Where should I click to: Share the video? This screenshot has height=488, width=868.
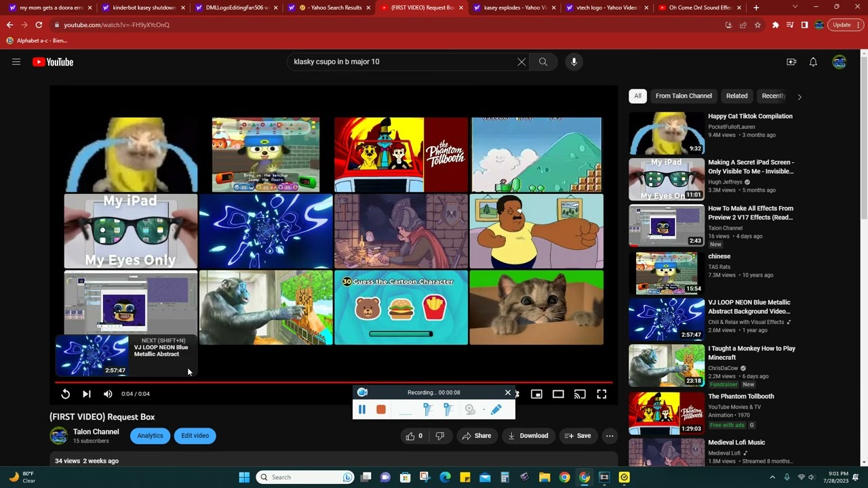point(477,436)
